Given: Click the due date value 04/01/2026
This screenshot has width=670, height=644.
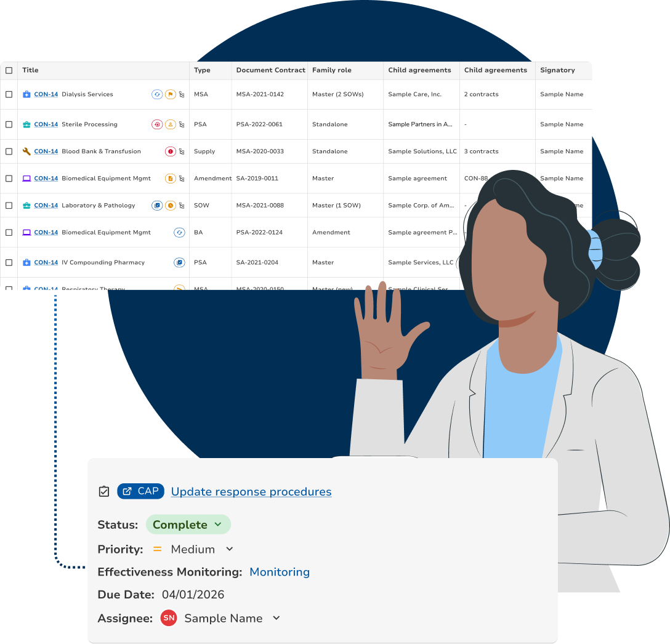Looking at the screenshot, I should click(x=193, y=594).
